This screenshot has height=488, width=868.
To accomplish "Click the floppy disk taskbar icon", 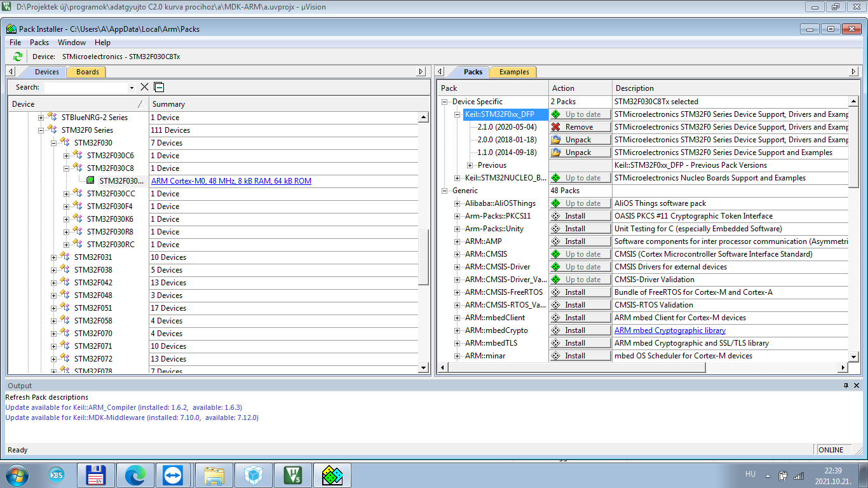I will point(96,475).
